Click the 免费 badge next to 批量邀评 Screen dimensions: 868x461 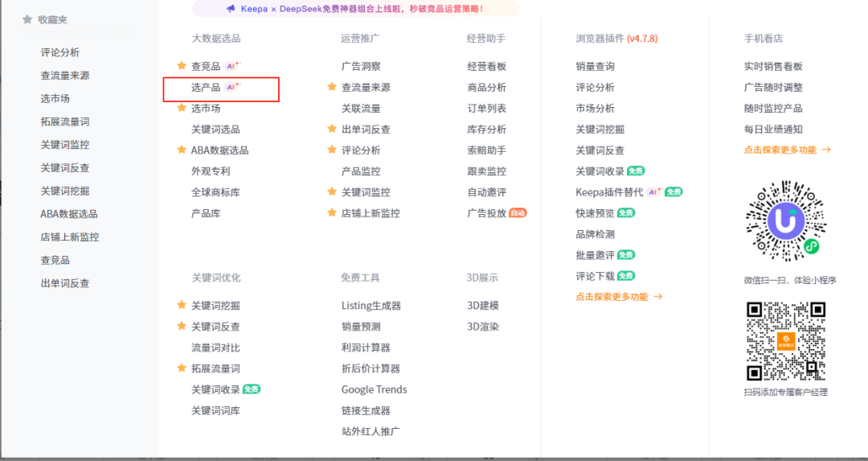626,255
